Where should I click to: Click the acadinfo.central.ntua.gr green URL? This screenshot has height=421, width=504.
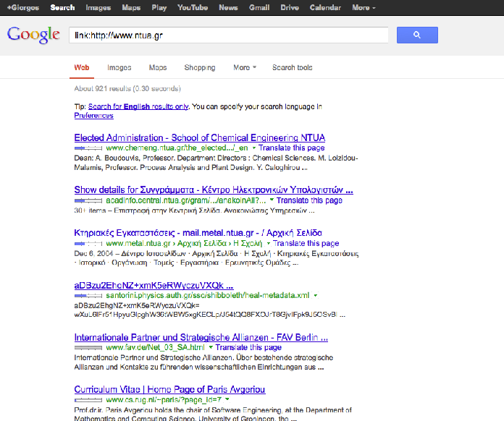tap(186, 200)
